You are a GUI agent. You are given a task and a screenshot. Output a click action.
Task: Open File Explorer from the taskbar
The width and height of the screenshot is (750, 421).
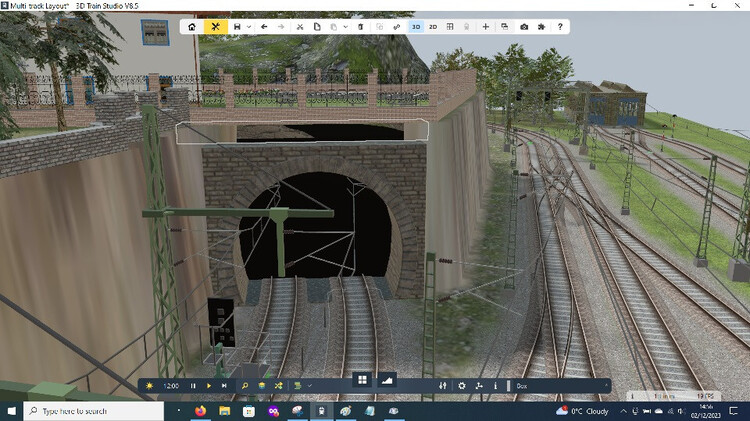tap(224, 411)
